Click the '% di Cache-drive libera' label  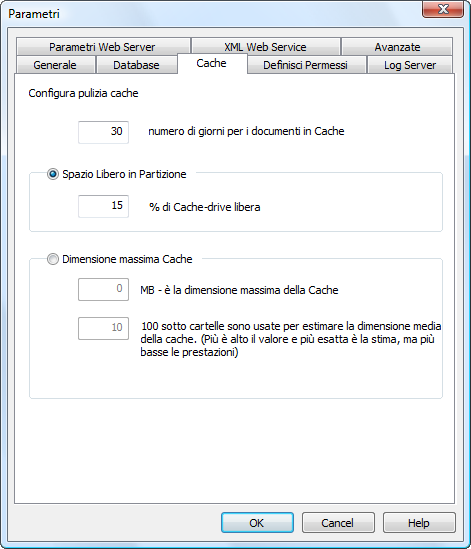(x=205, y=207)
